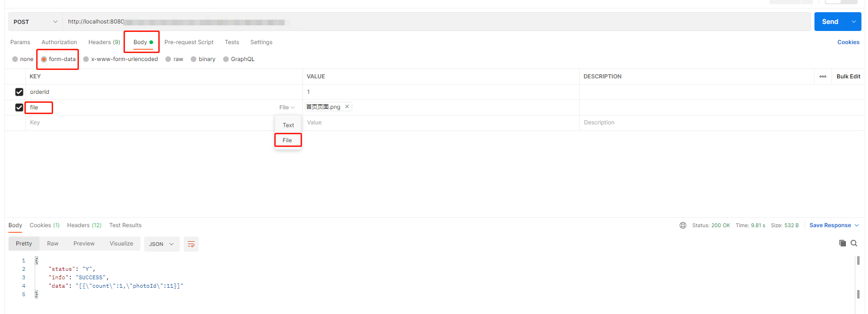This screenshot has width=868, height=314.
Task: Switch to the Test Results tab
Action: 125,225
